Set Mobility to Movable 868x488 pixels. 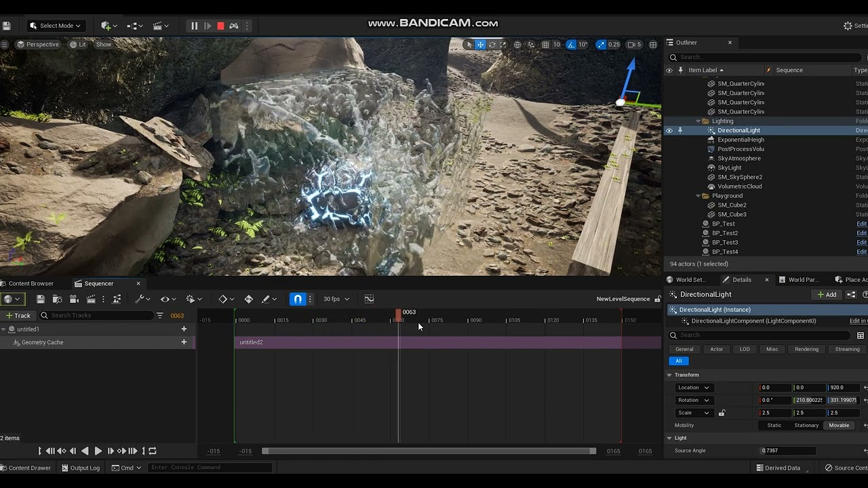pyautogui.click(x=839, y=426)
